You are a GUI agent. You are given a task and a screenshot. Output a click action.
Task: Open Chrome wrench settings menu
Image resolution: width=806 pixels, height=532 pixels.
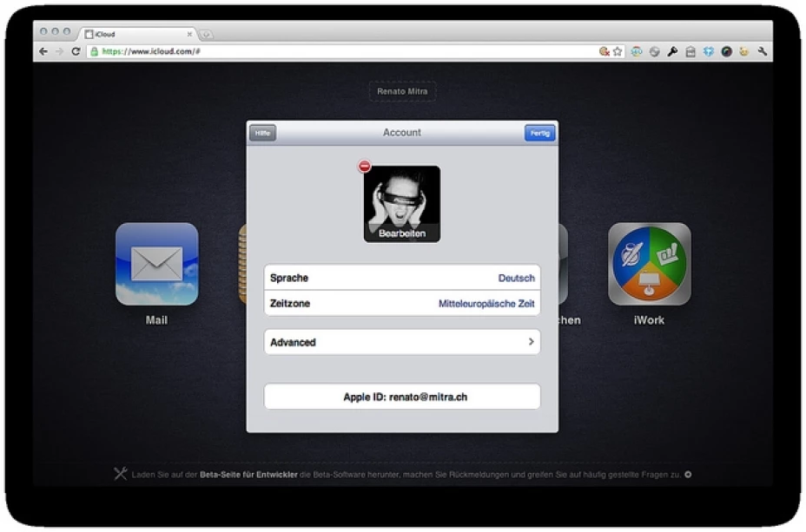point(763,52)
